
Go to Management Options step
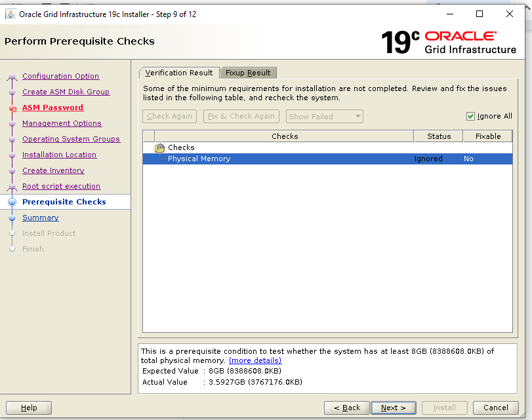(x=62, y=123)
